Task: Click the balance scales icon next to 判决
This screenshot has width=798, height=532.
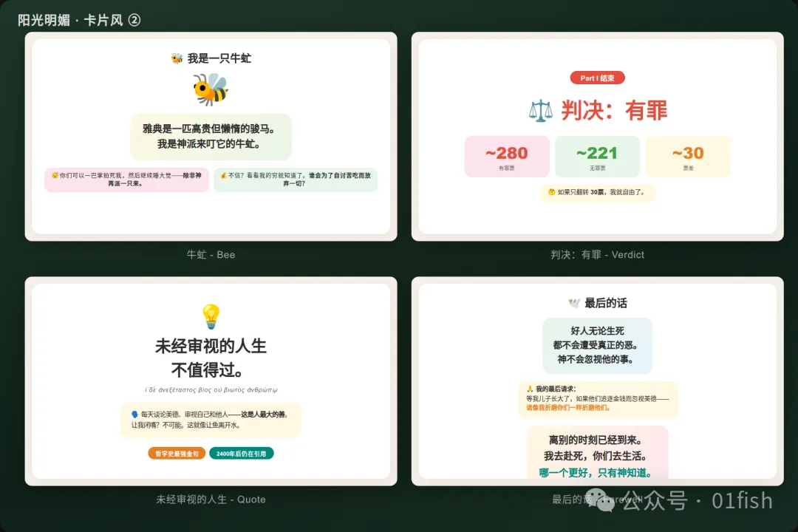Action: pyautogui.click(x=540, y=111)
